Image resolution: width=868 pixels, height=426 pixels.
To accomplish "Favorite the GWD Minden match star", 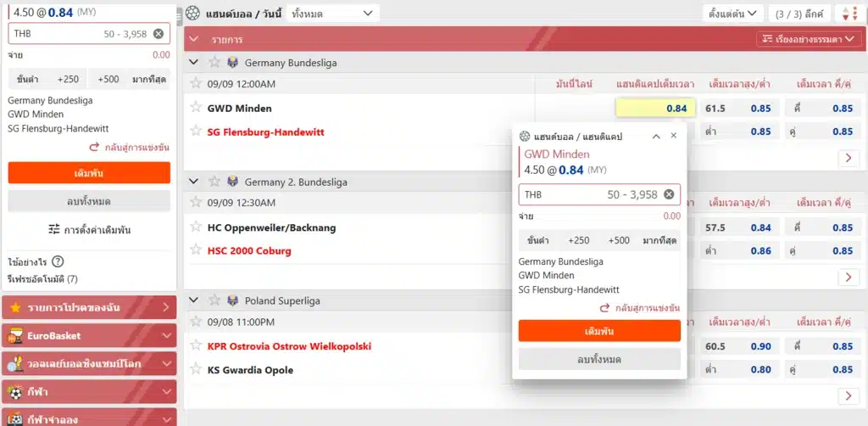I will click(x=196, y=108).
